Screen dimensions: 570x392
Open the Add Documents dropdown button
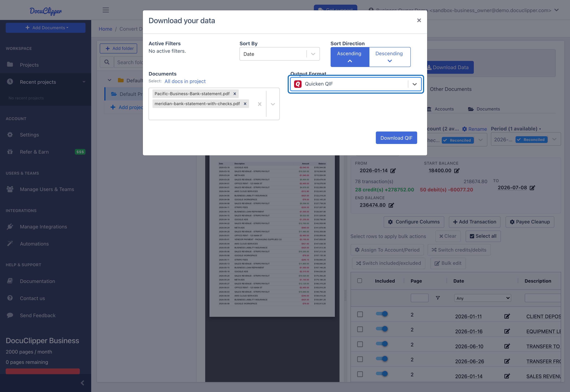(46, 28)
